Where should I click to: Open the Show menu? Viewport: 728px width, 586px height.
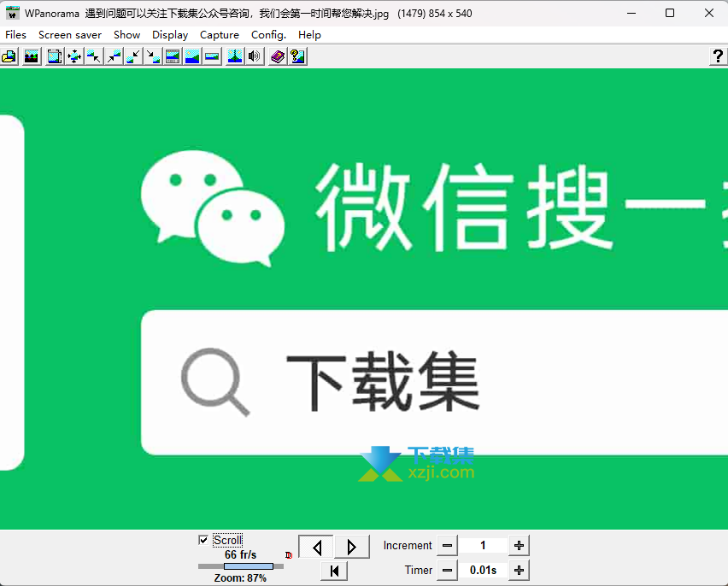click(126, 35)
